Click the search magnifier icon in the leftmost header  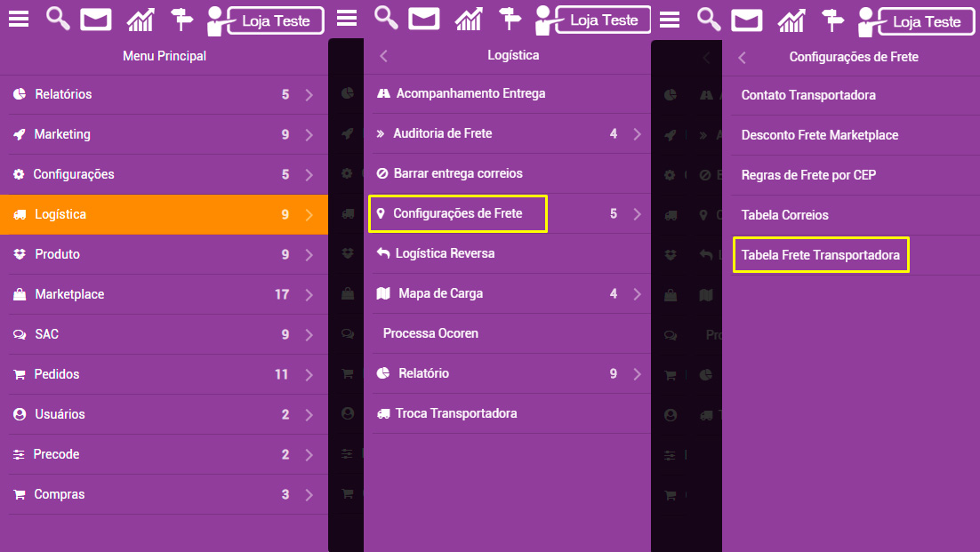(58, 19)
